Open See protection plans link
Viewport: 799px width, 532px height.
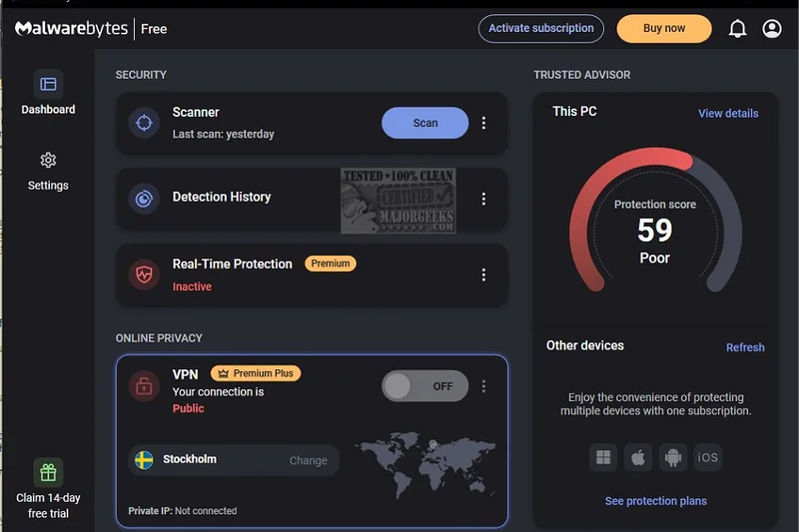click(x=656, y=501)
